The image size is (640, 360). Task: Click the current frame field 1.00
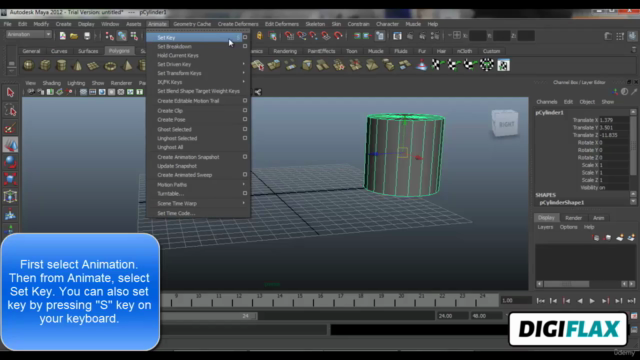tap(516, 300)
